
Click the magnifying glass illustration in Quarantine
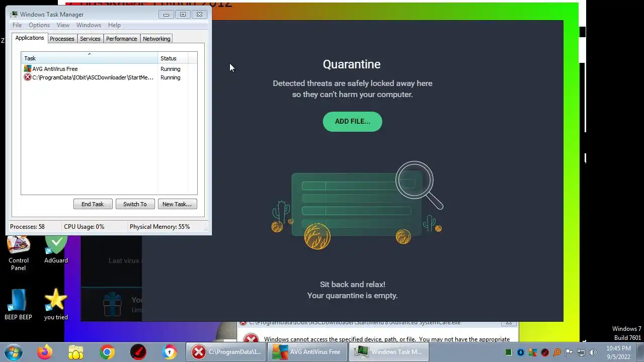click(x=419, y=185)
